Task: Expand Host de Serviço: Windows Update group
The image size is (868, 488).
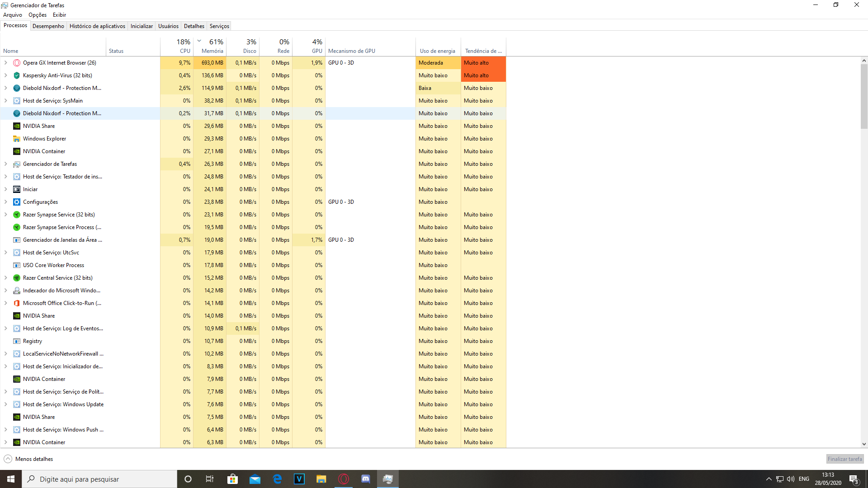Action: pos(6,404)
